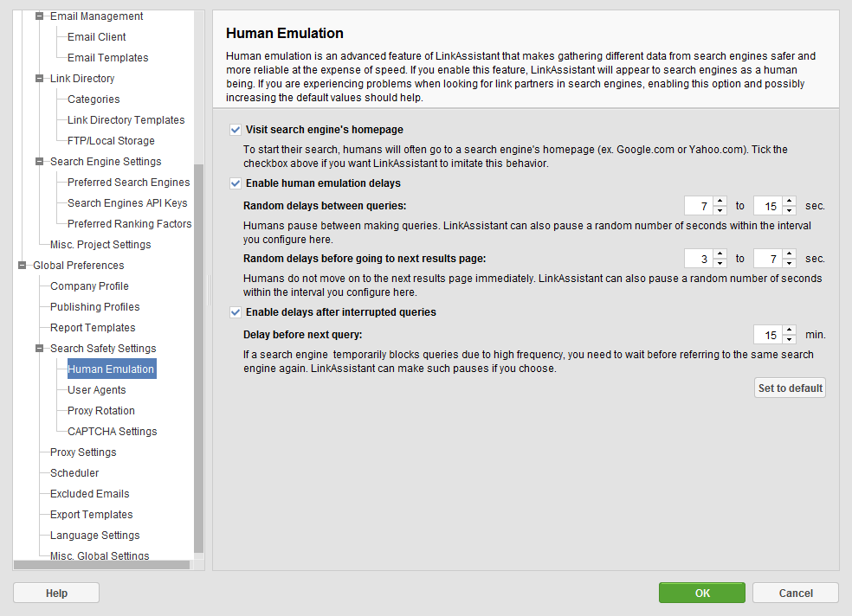Click the results page minimum field showing 3
The image size is (852, 616).
[x=699, y=259]
